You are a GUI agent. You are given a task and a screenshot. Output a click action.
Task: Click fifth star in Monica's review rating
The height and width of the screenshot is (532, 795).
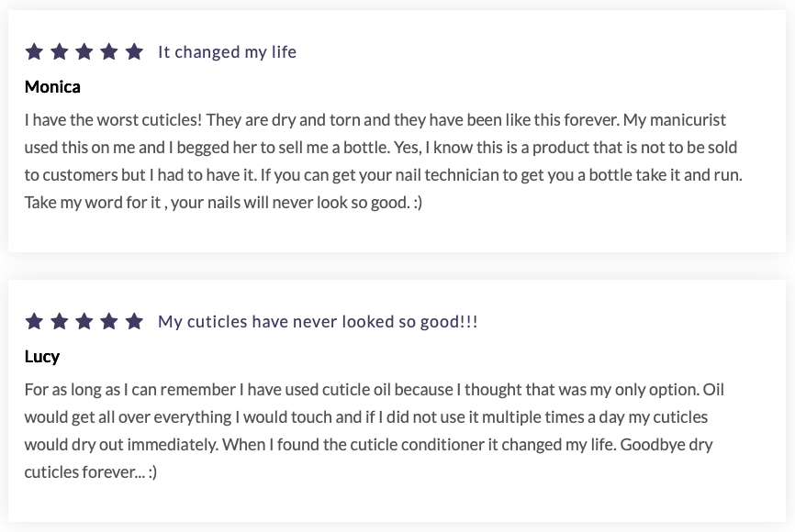pyautogui.click(x=134, y=51)
